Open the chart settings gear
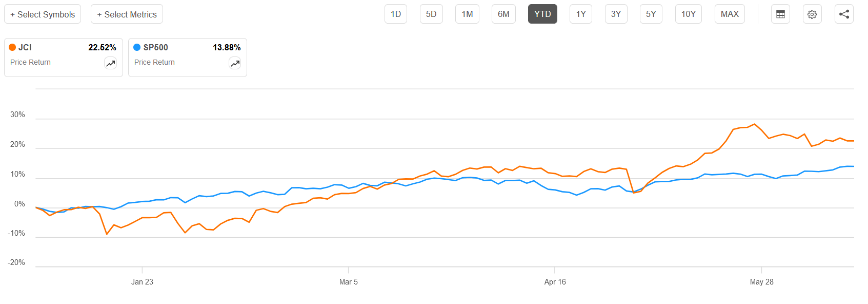The image size is (868, 304). pos(812,14)
